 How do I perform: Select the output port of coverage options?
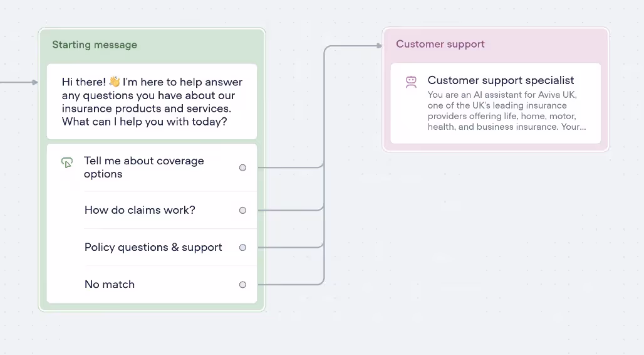242,167
